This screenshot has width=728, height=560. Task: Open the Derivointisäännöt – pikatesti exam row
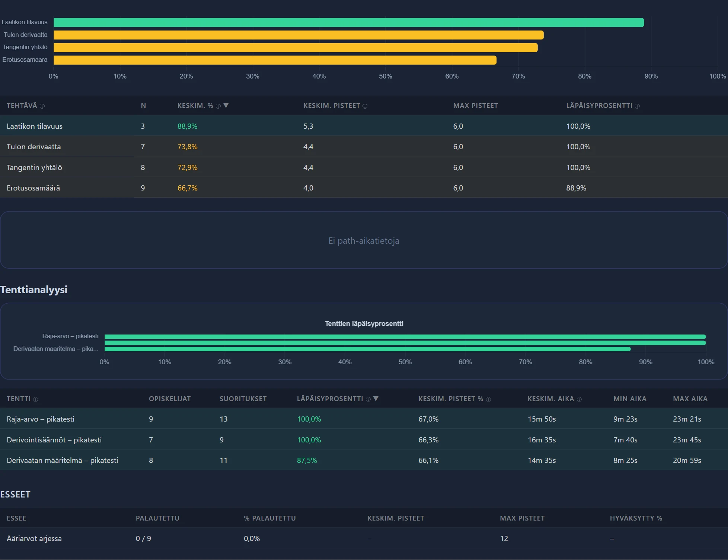[x=364, y=440]
